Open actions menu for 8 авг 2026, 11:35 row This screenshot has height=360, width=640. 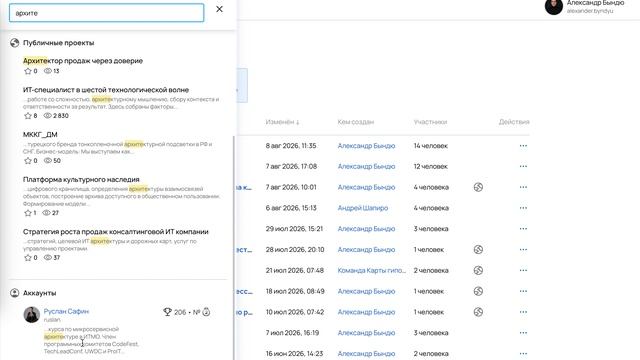point(523,146)
